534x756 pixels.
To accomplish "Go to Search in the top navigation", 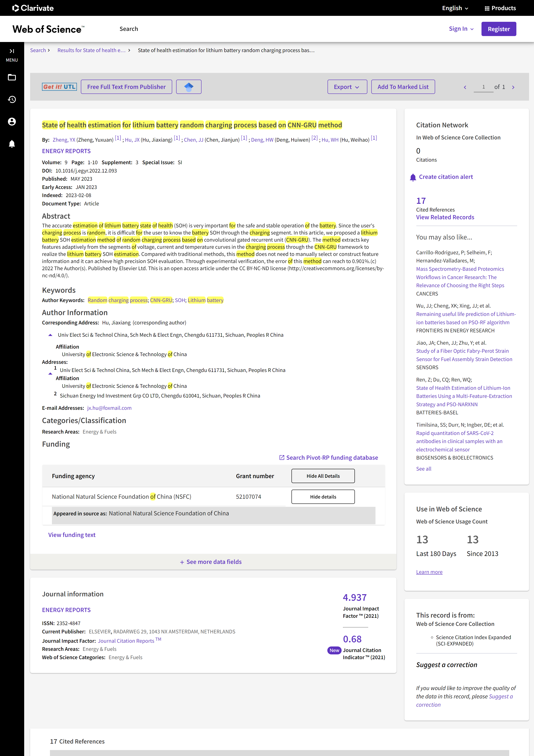I will point(129,29).
